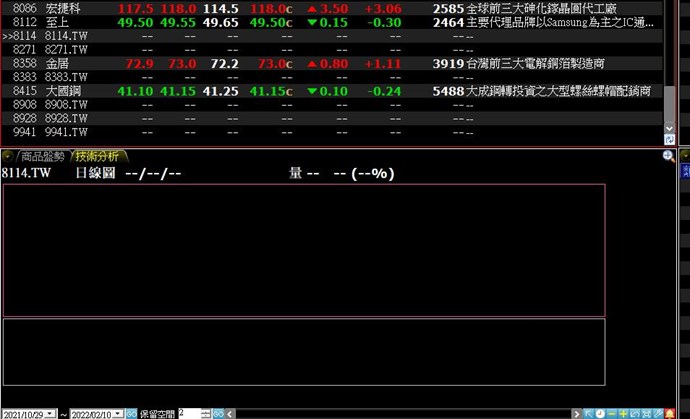This screenshot has height=419, width=690.
Task: Click description 大成鋼轉投資之大型螺絲螺帽配銷商
Action: pos(558,91)
